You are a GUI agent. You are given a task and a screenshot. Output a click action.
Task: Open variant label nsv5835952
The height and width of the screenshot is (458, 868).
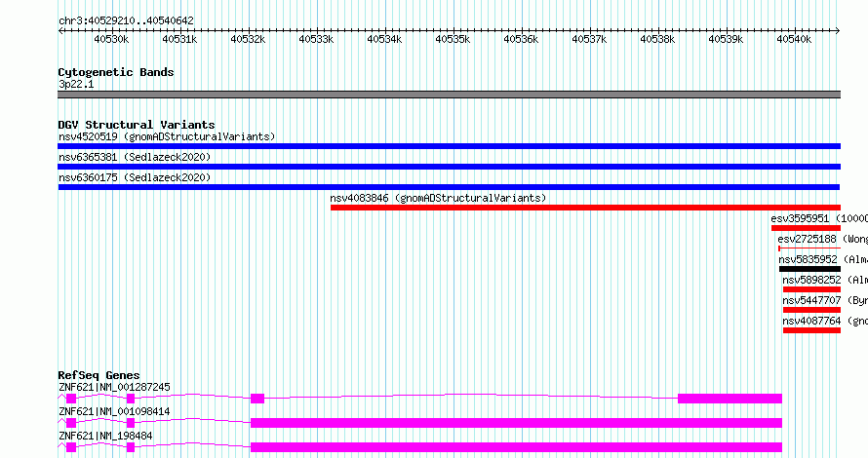[x=808, y=259]
